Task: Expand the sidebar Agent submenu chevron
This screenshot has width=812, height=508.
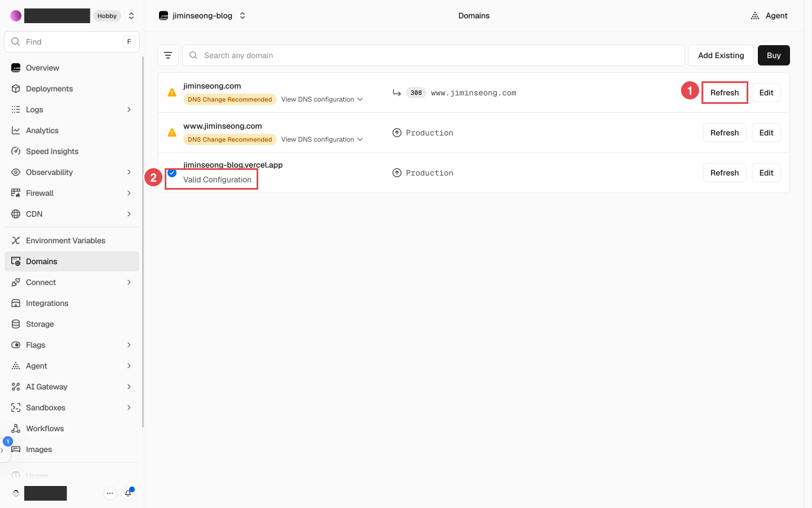Action: tap(129, 366)
